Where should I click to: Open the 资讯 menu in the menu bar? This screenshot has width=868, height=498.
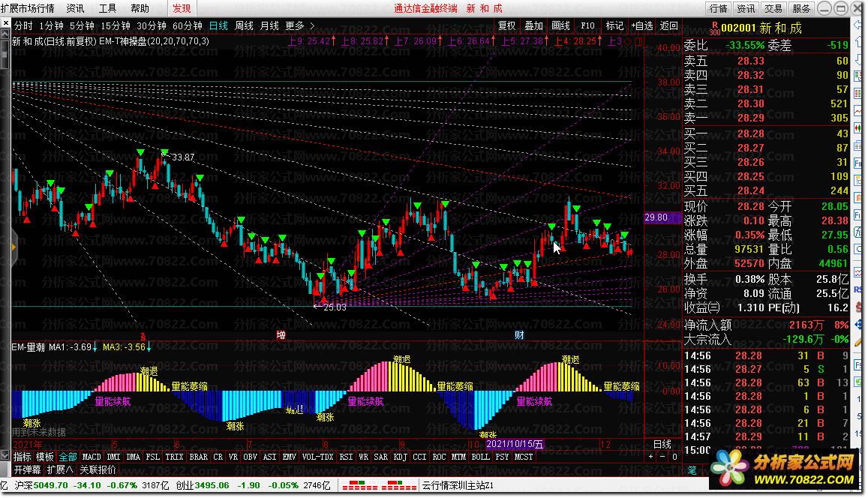tap(75, 8)
